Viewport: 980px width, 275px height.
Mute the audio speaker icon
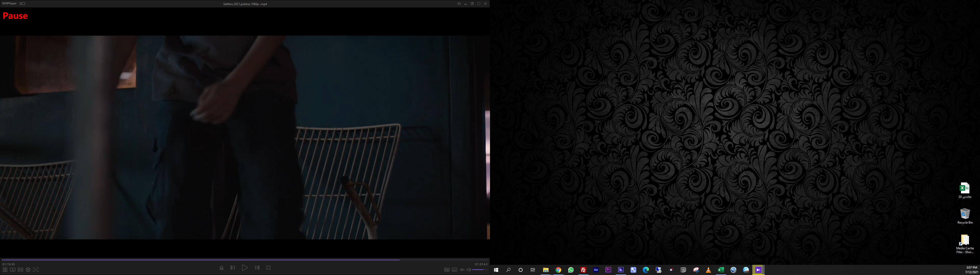pyautogui.click(x=469, y=270)
